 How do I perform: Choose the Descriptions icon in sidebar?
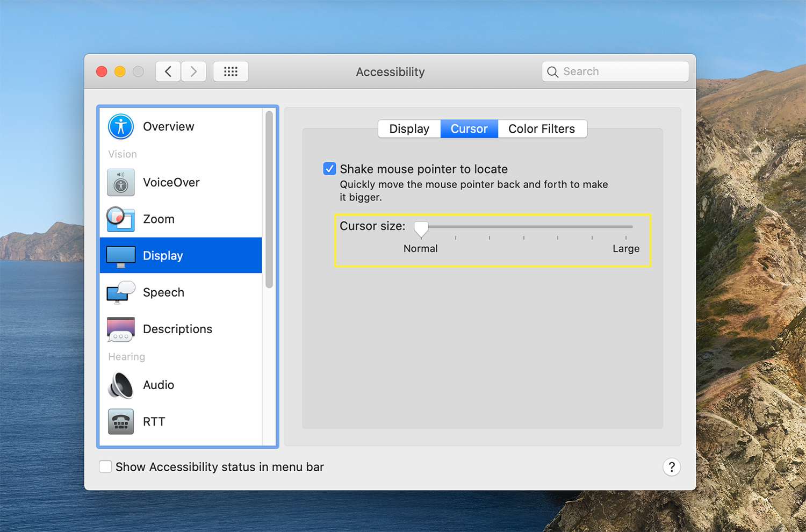121,329
